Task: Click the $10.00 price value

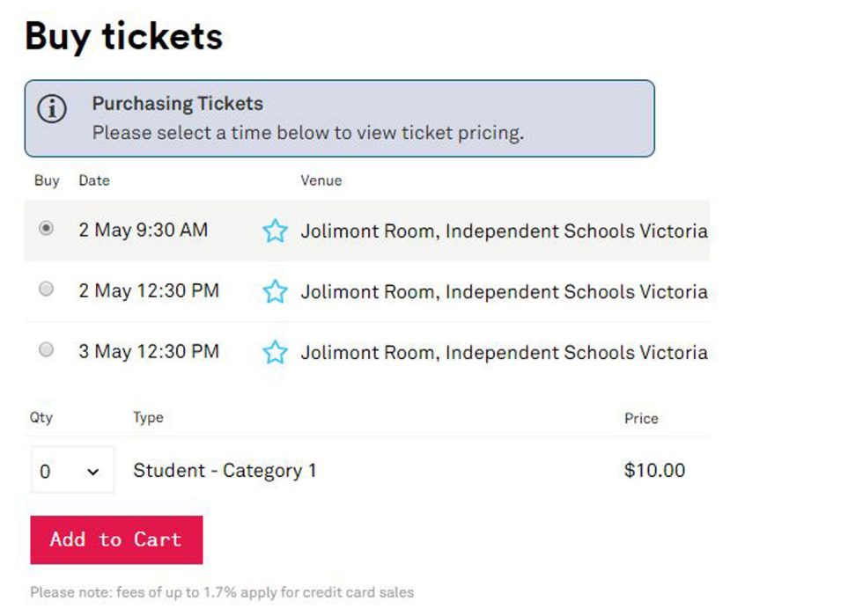Action: click(654, 470)
